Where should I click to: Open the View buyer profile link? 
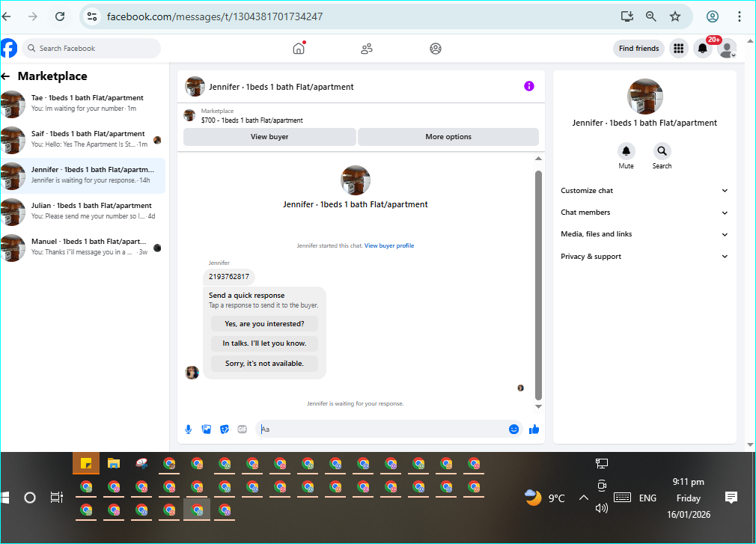tap(389, 245)
